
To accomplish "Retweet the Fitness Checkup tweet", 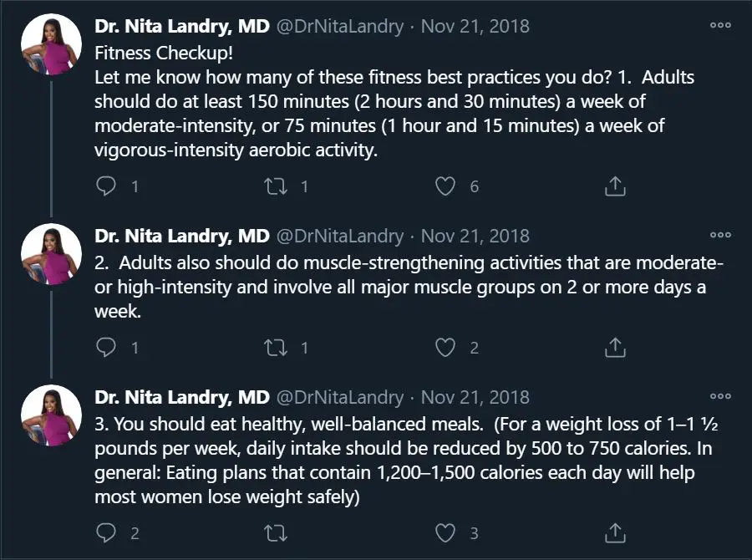I will 276,186.
